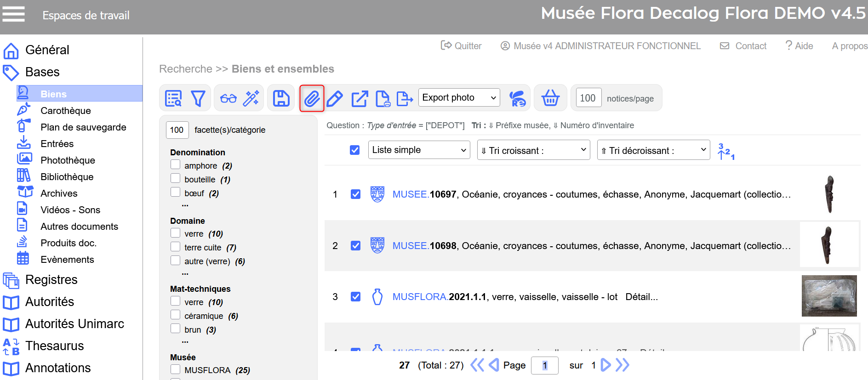
Task: Click the MUSFLORA.2021.1.1 glassware thumbnail
Action: click(x=829, y=296)
